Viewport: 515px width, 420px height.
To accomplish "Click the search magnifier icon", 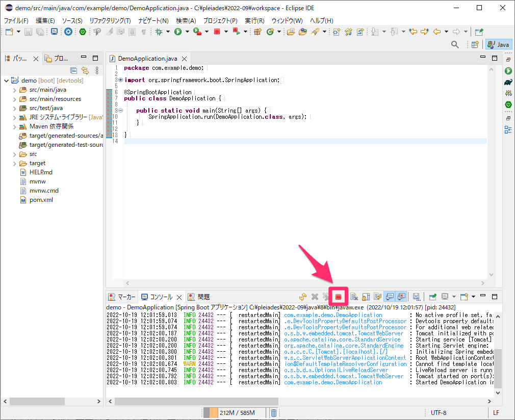I will click(455, 44).
